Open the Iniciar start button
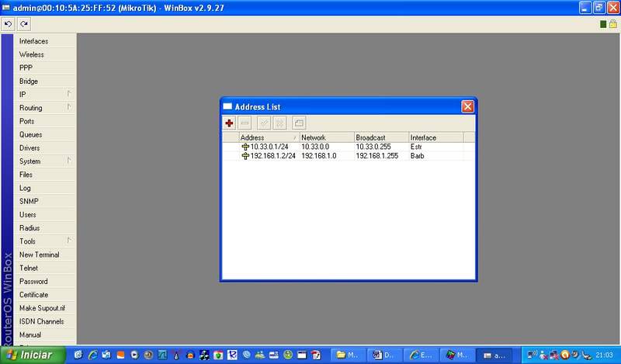 (x=33, y=355)
